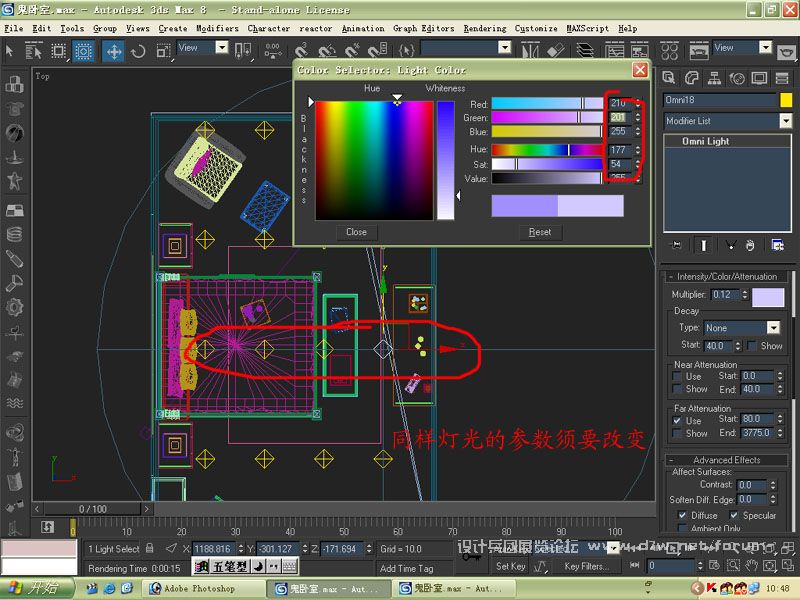Expand the Decay Type dropdown
The height and width of the screenshot is (600, 800).
772,328
